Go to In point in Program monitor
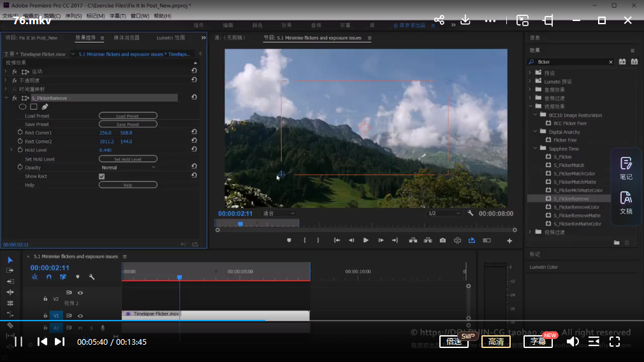Image resolution: width=644 pixels, height=362 pixels. 337,240
